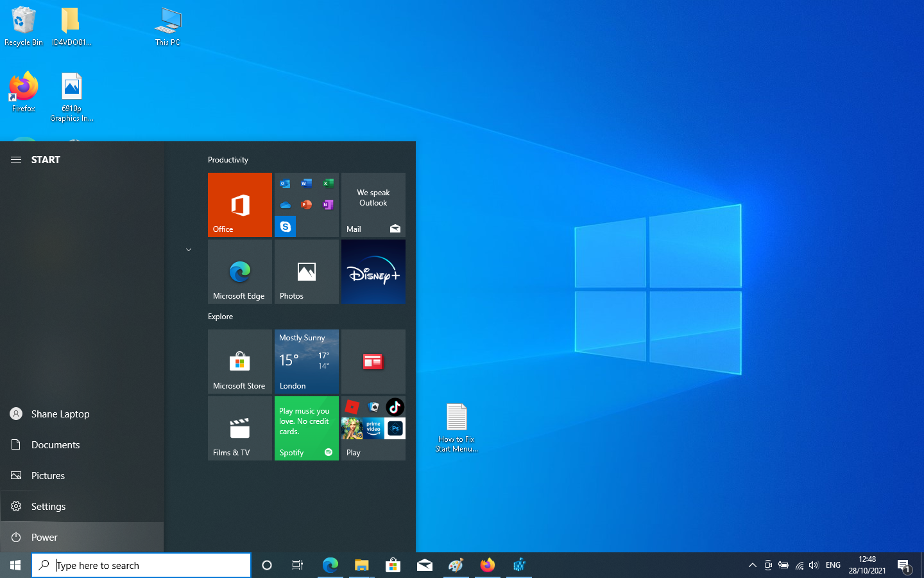Open Microsoft Store from the taskbar
This screenshot has height=578, width=924.
tap(393, 565)
